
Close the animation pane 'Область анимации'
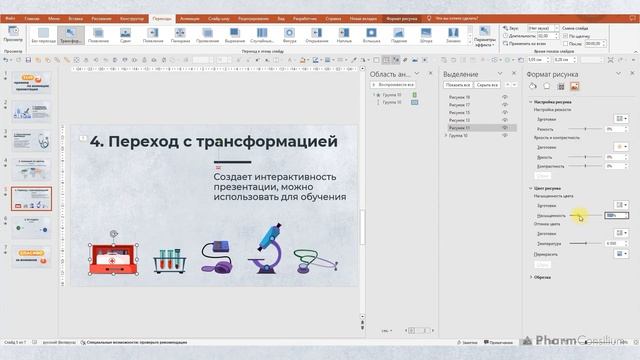coord(430,73)
